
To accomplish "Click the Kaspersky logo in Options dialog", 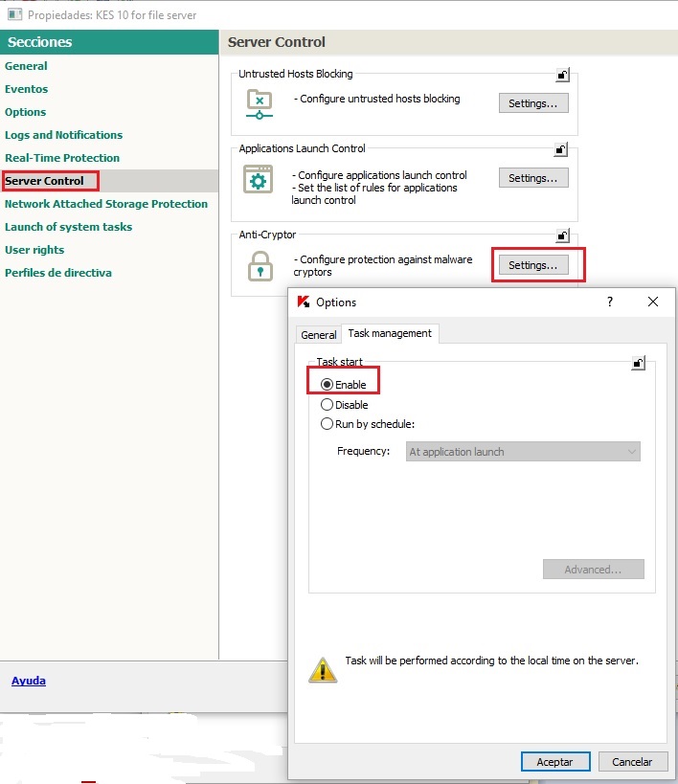I will click(304, 302).
